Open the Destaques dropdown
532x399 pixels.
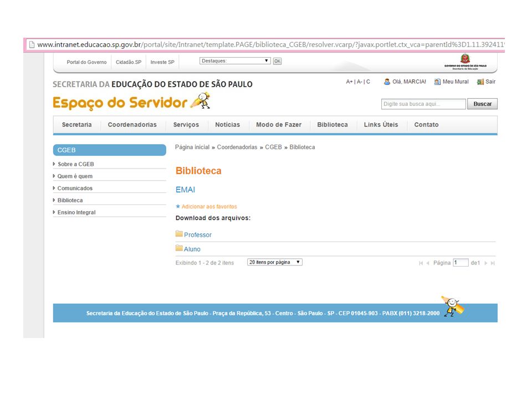coord(235,61)
